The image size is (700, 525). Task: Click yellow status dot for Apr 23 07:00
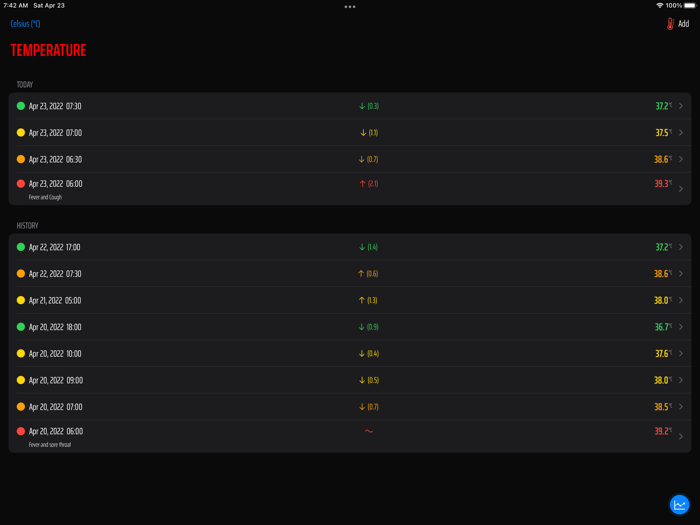tap(21, 133)
